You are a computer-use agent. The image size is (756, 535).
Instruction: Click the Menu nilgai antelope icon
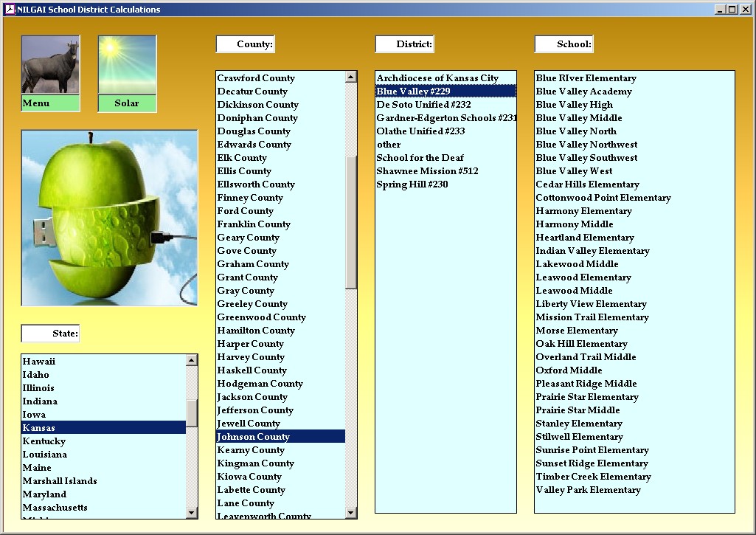coord(50,65)
